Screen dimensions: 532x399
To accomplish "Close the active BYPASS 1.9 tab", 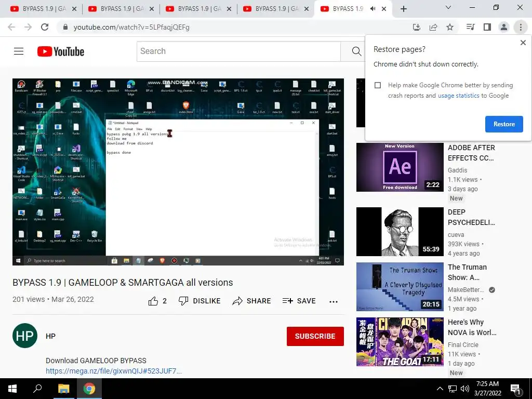I will click(x=384, y=9).
